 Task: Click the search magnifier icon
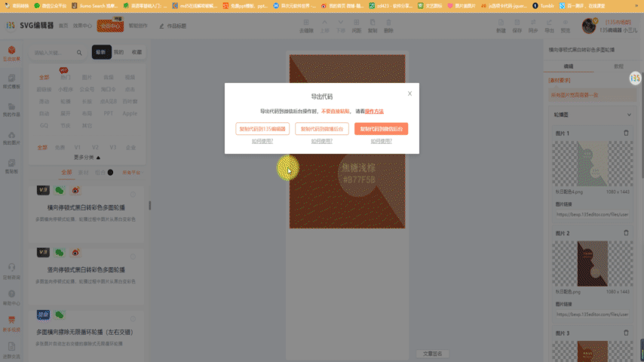(x=79, y=53)
